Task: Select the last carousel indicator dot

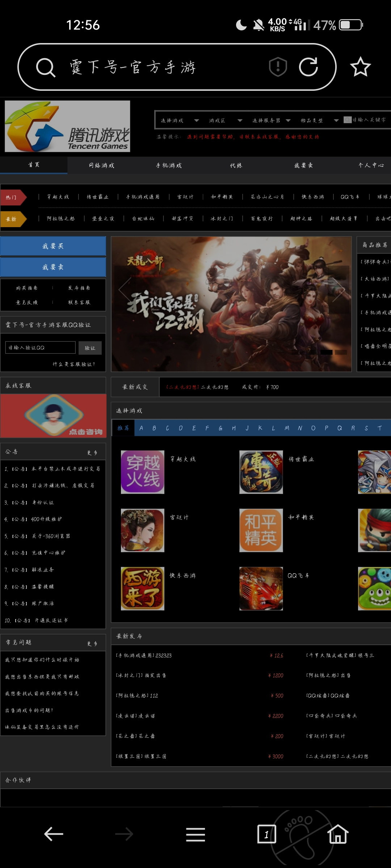Action: pos(341,352)
